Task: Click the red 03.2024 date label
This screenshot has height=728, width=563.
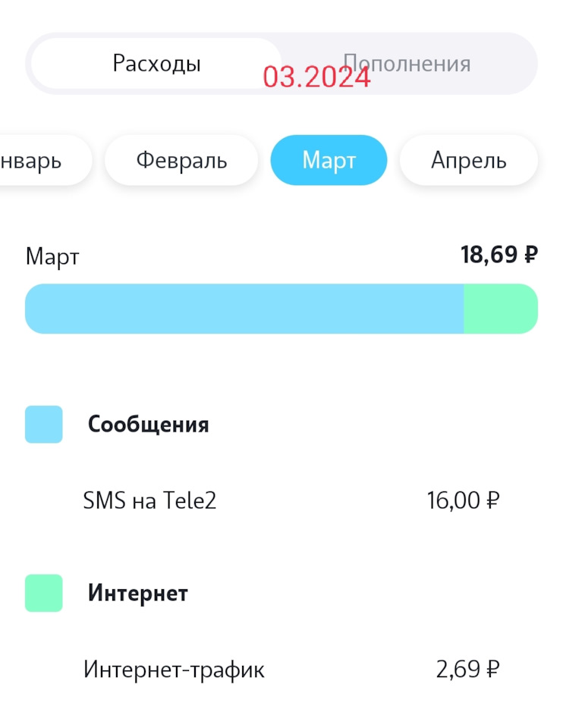Action: coord(316,77)
